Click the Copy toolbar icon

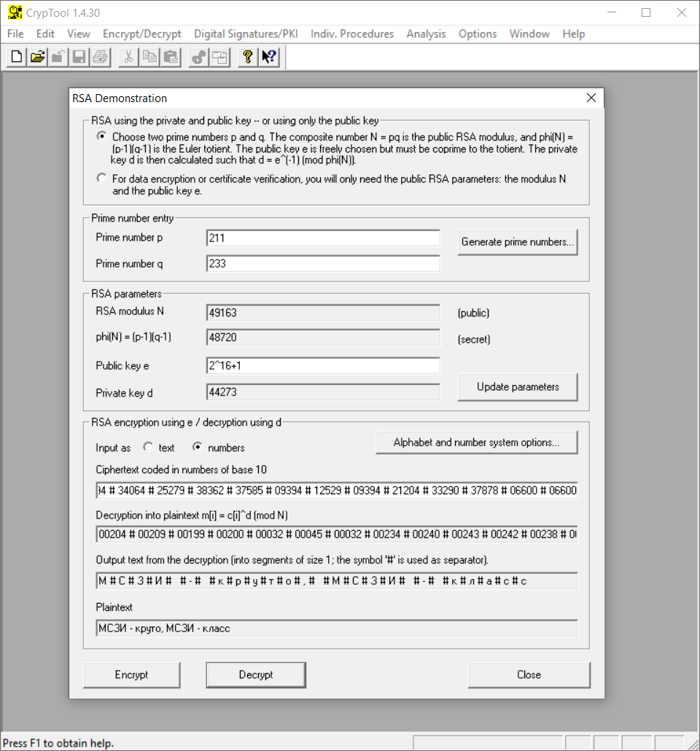[x=149, y=57]
